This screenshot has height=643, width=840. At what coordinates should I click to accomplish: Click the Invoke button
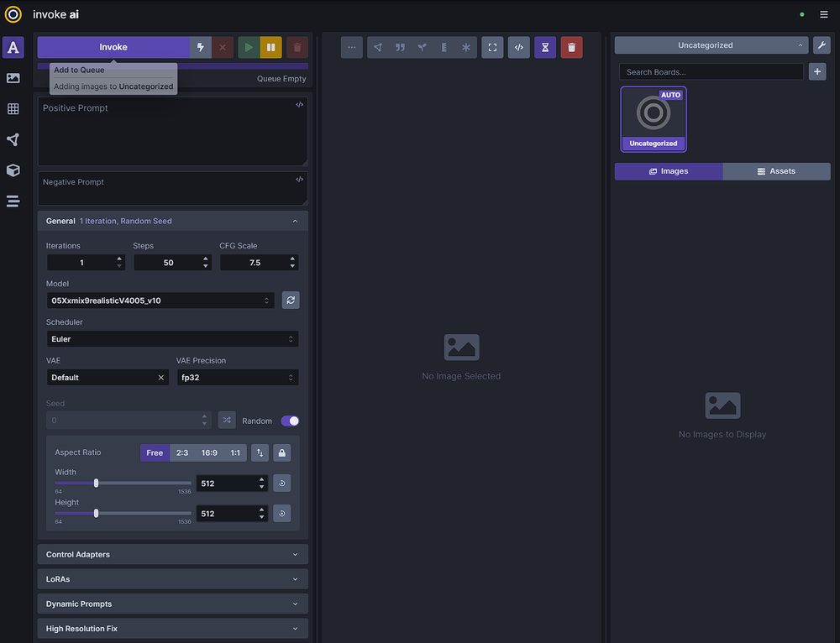point(113,47)
